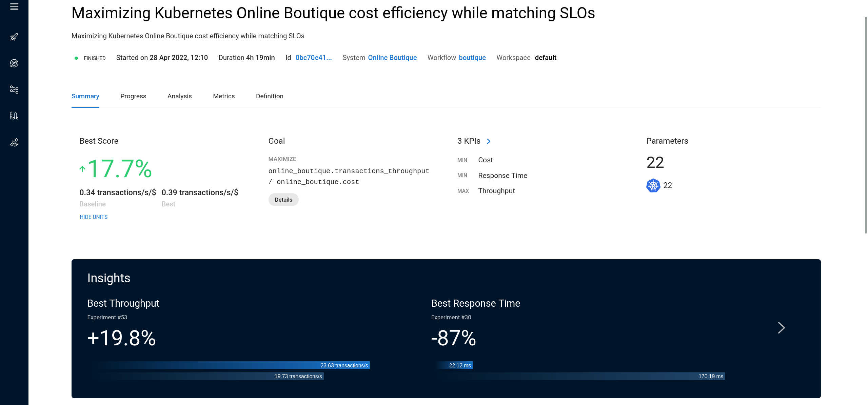The image size is (868, 405).
Task: Open the Online Boutique system link
Action: [392, 58]
